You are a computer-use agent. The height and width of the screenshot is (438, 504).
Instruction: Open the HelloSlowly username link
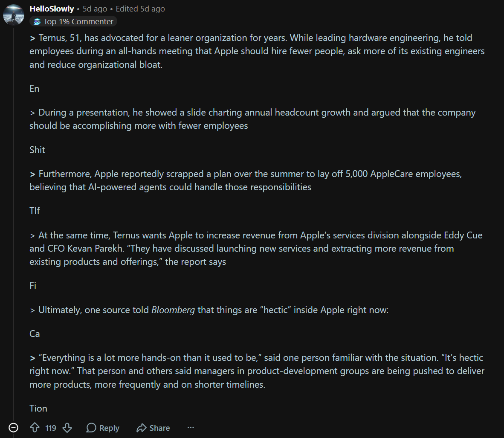52,9
